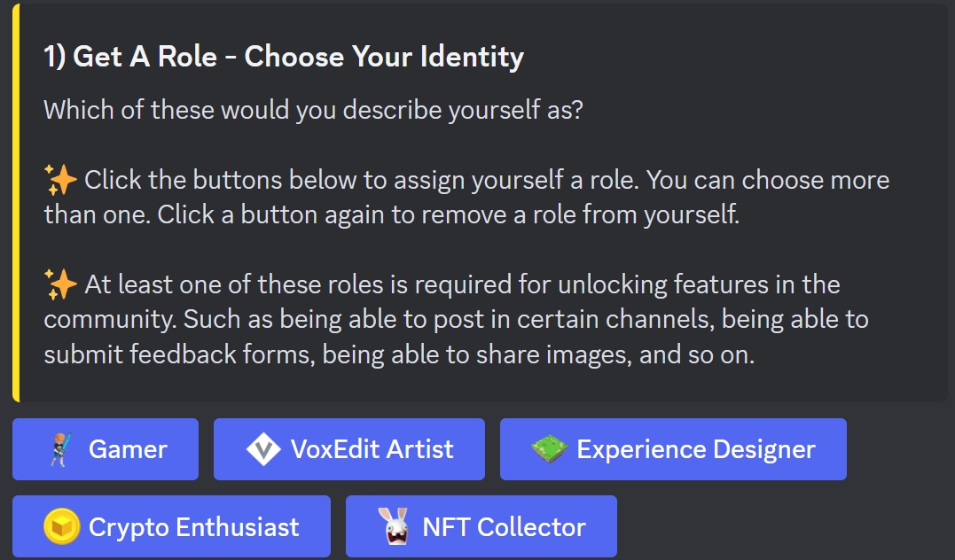Viewport: 955px width, 560px height.
Task: Click the yellow accent bar of the embed
Action: pos(15,202)
